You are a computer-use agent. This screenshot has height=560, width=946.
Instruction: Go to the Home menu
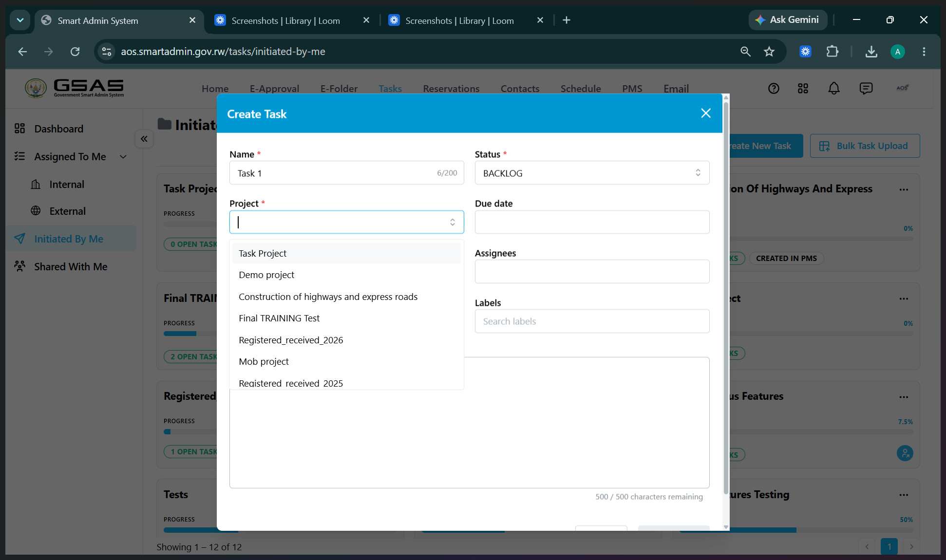coord(215,89)
